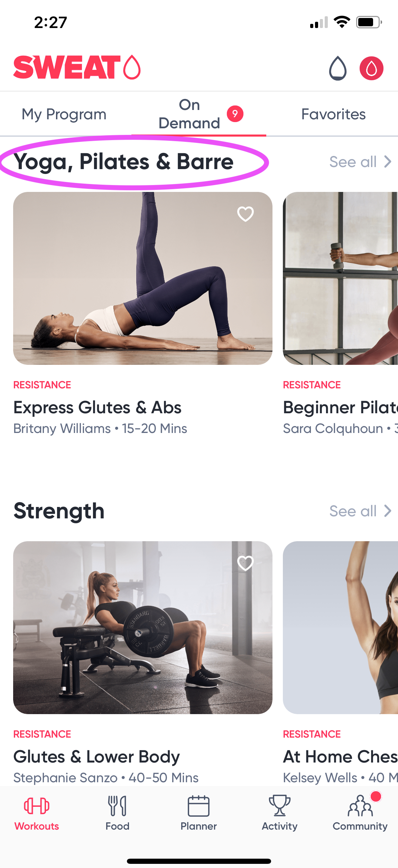Open the Community people icon
Image resolution: width=398 pixels, height=868 pixels.
tap(360, 805)
